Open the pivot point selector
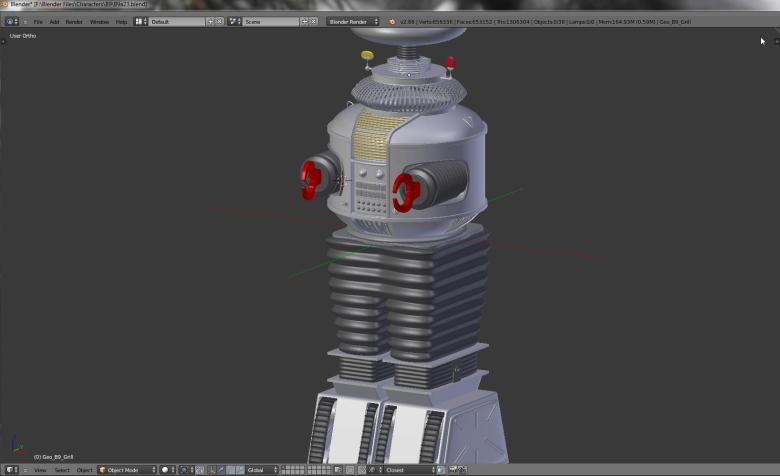Viewport: 780px width, 476px height. point(186,470)
